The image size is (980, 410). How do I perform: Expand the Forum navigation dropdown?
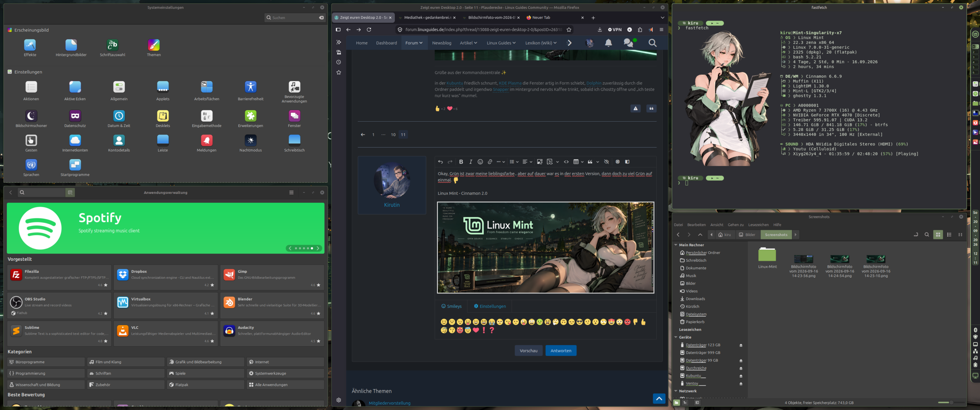414,43
